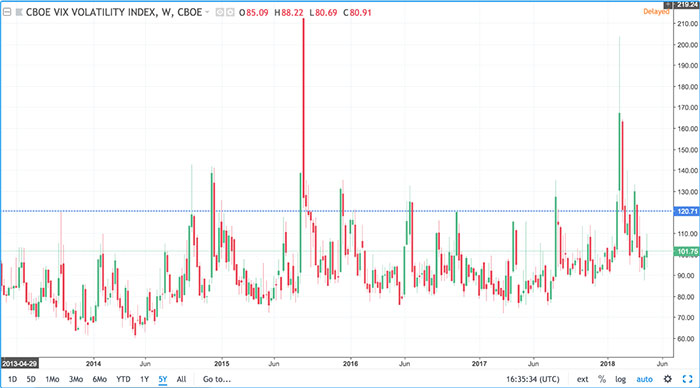Click the blue 120.71 price label
700x388 pixels.
pos(687,211)
